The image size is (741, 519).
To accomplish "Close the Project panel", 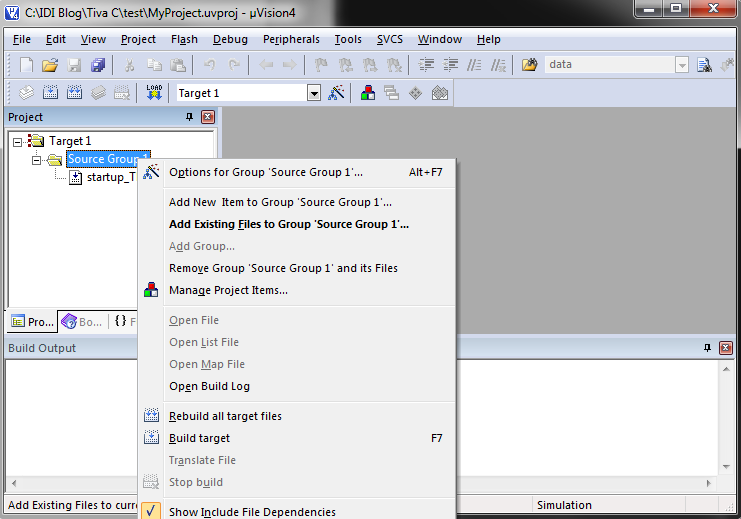I will 208,117.
